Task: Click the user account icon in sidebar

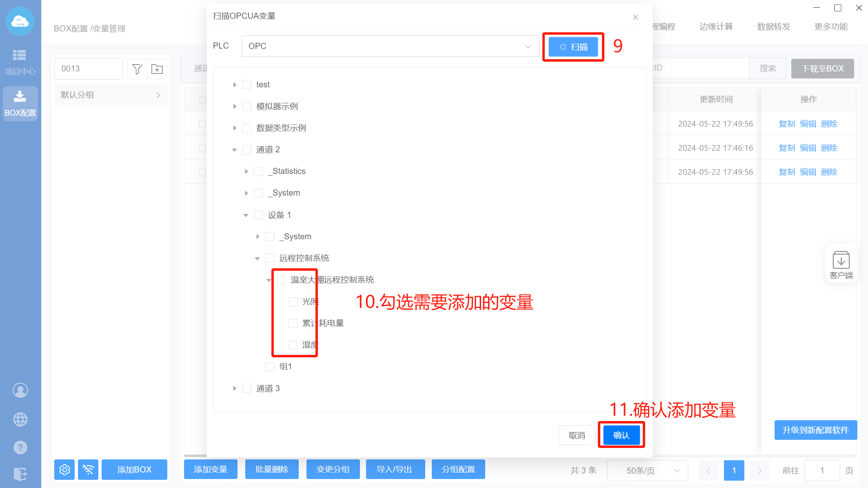Action: 20,390
